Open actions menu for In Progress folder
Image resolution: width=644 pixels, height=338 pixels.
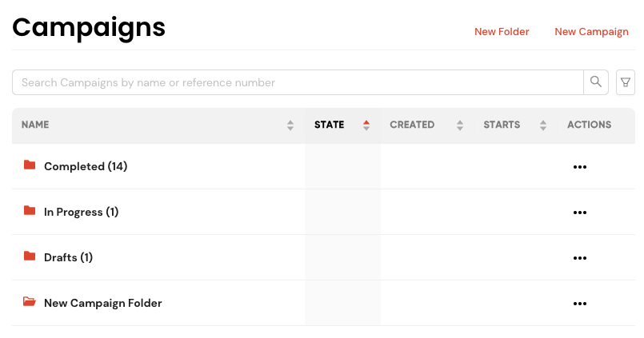[579, 213]
